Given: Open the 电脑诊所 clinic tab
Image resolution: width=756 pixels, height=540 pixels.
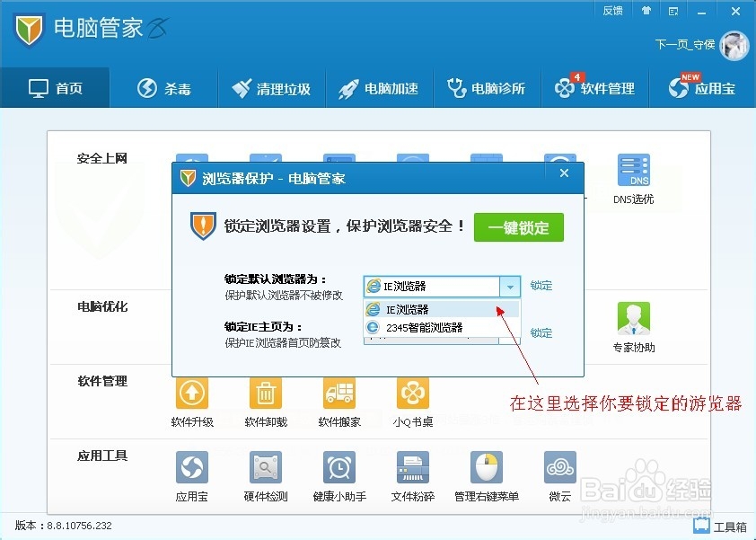Looking at the screenshot, I should pos(487,88).
